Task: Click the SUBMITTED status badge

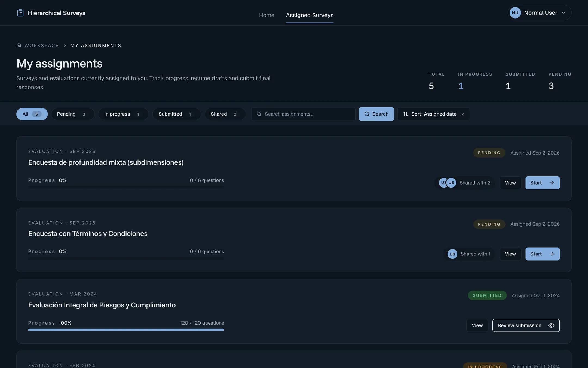Action: pyautogui.click(x=487, y=295)
